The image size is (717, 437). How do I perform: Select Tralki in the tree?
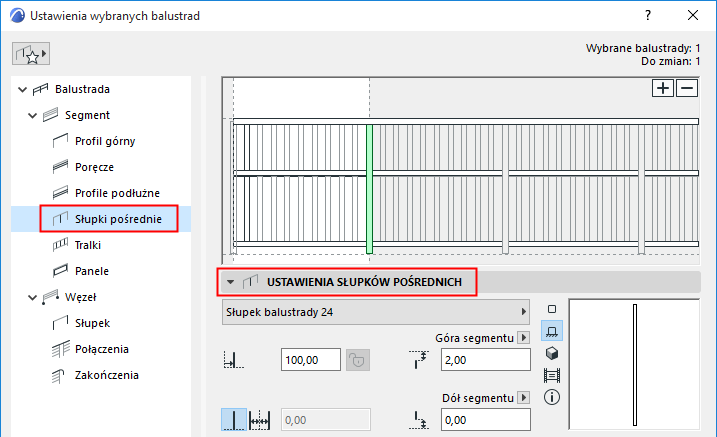click(88, 245)
